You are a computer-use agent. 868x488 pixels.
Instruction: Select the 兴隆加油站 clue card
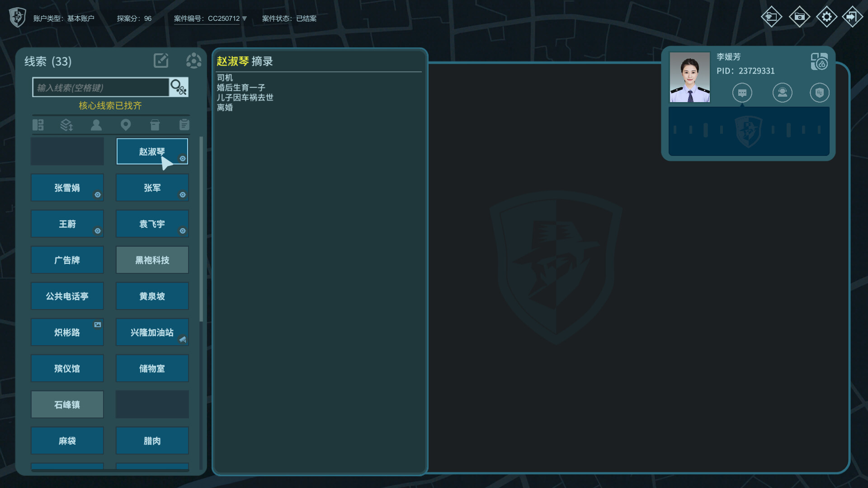pyautogui.click(x=152, y=332)
